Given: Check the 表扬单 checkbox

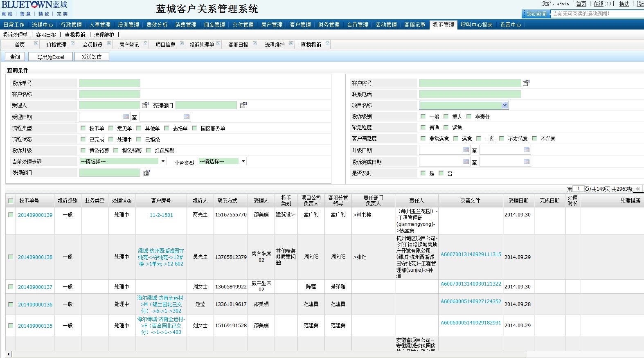Looking at the screenshot, I should pyautogui.click(x=166, y=128).
